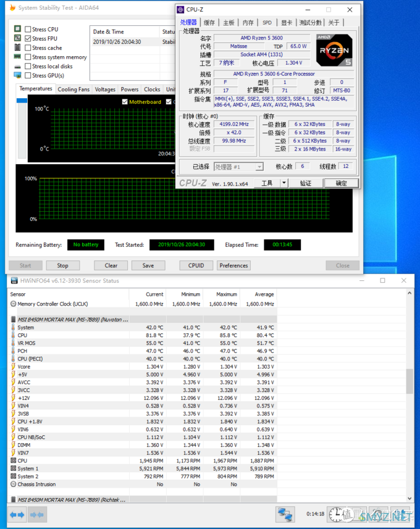The width and height of the screenshot is (420, 529).
Task: Click the CPU-Z icon in its title bar
Action: (180, 9)
